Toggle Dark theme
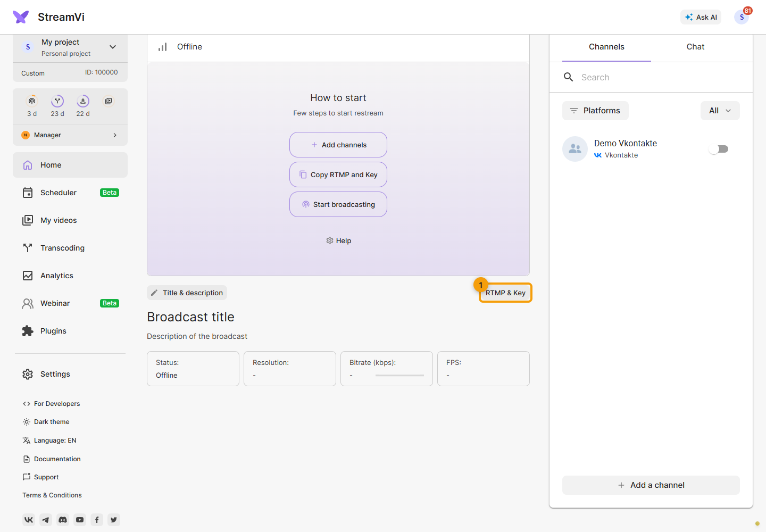The image size is (766, 532). pos(46,422)
